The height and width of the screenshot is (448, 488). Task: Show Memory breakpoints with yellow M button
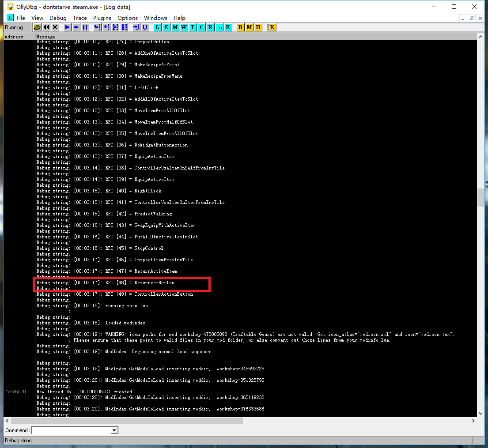tap(249, 27)
